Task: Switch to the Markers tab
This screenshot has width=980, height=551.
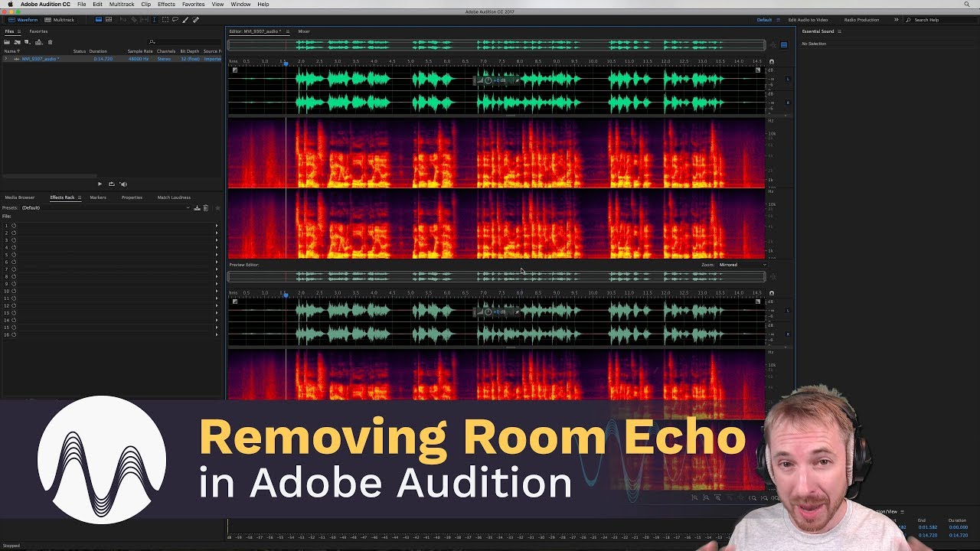Action: click(98, 197)
